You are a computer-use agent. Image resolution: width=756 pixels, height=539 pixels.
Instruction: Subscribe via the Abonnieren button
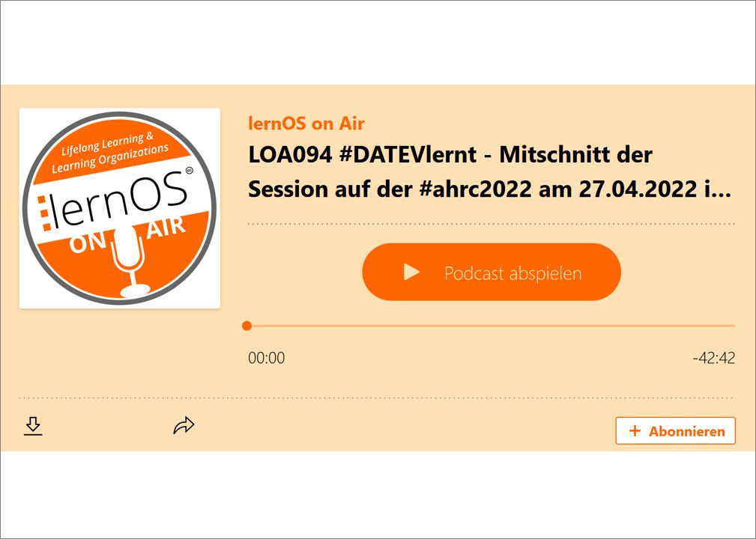(x=676, y=430)
